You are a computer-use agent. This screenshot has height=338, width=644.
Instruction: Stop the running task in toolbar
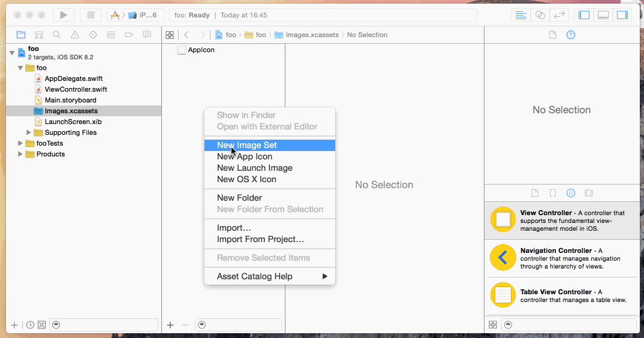(91, 15)
